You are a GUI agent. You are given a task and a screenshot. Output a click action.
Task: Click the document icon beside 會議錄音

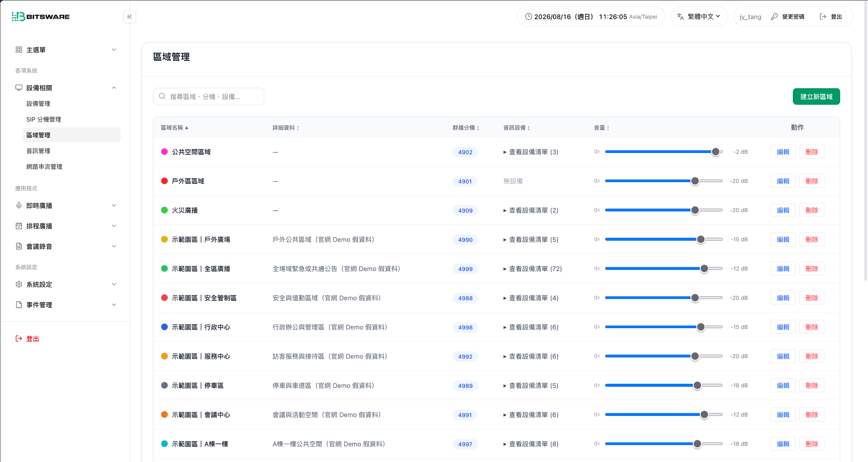tap(19, 246)
